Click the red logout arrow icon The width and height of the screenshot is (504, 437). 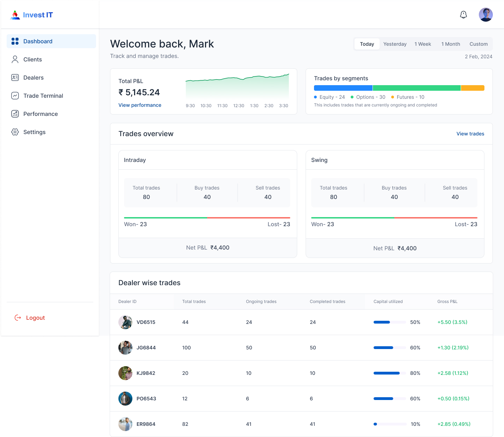(18, 318)
